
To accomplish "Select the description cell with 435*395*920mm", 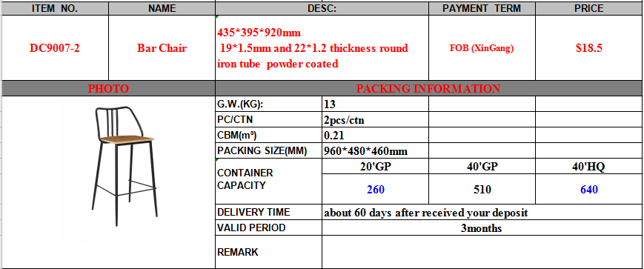I will point(322,48).
